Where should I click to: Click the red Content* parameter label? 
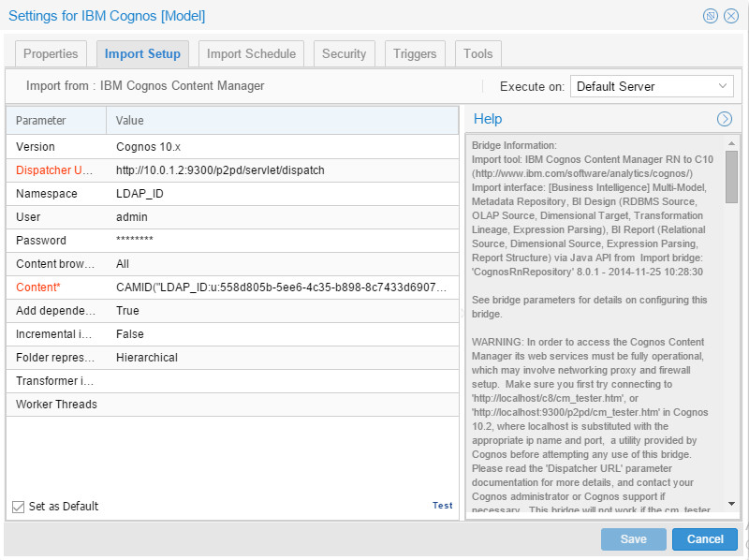coord(38,287)
